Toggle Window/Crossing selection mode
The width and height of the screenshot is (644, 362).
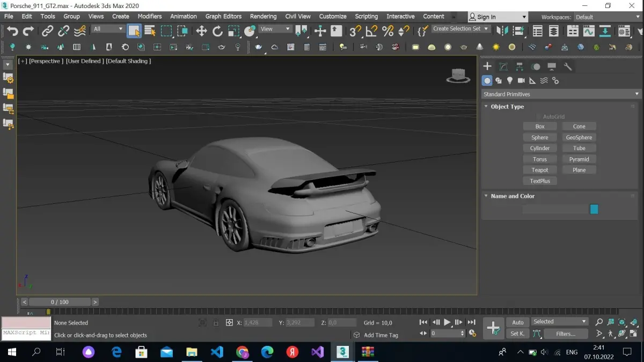(182, 31)
